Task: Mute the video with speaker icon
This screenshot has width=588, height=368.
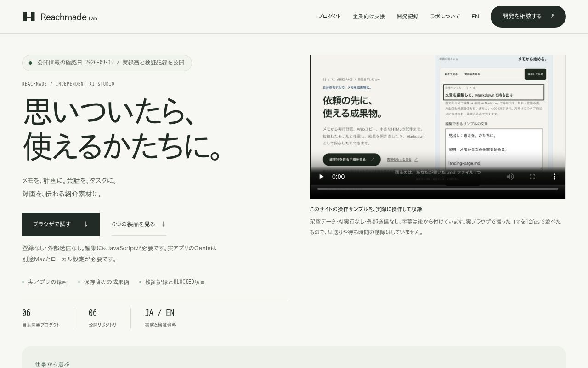Action: coord(510,177)
